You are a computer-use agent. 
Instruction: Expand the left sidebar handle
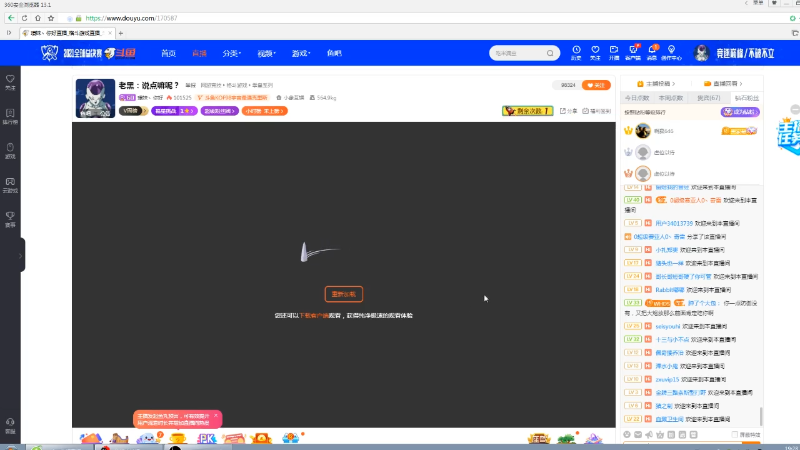[x=21, y=255]
